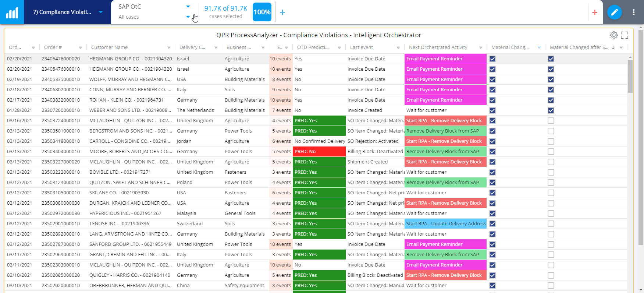Open filter icon on Delivery C... column

(x=216, y=48)
